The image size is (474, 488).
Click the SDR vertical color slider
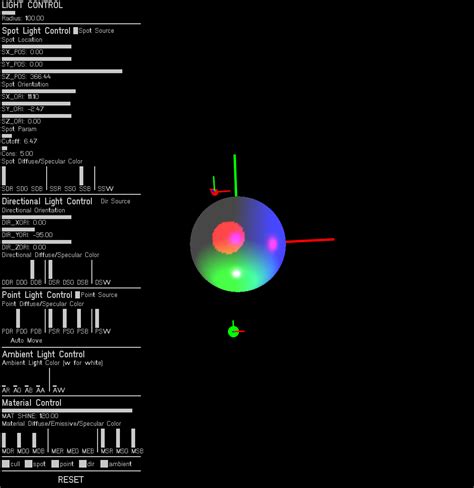(4, 176)
